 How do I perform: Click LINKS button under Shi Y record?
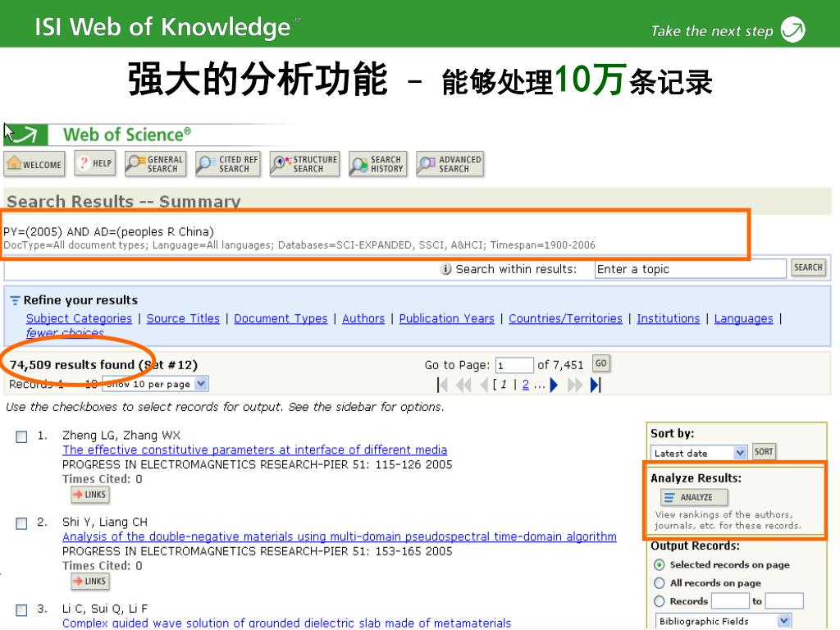(90, 582)
